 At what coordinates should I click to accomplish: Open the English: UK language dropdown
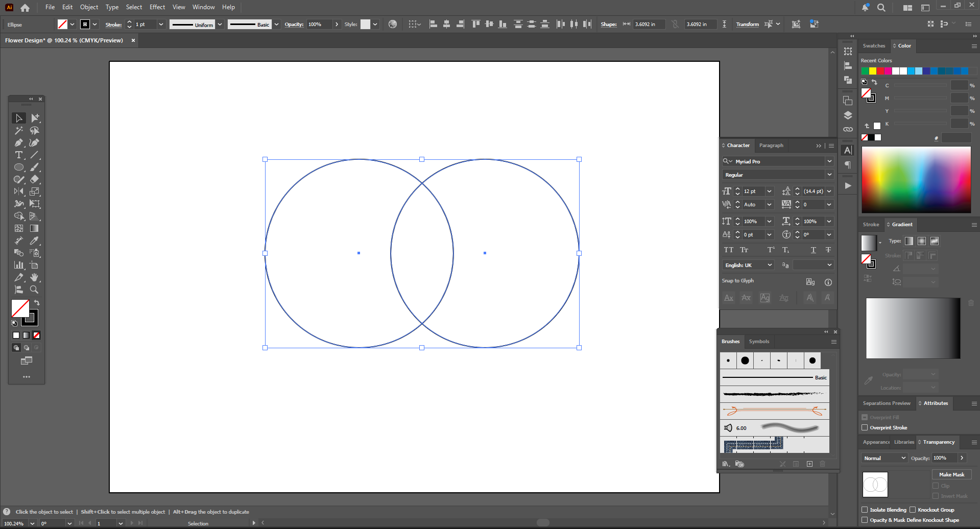tap(748, 265)
